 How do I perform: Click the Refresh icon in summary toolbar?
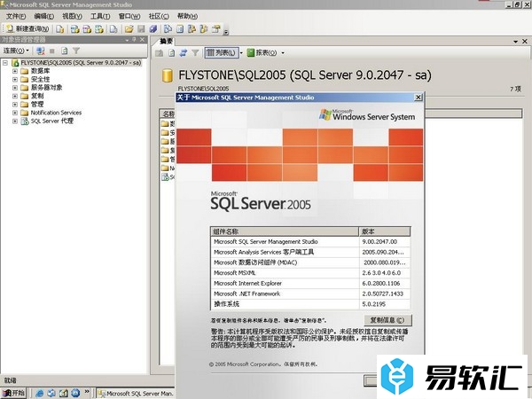172,53
